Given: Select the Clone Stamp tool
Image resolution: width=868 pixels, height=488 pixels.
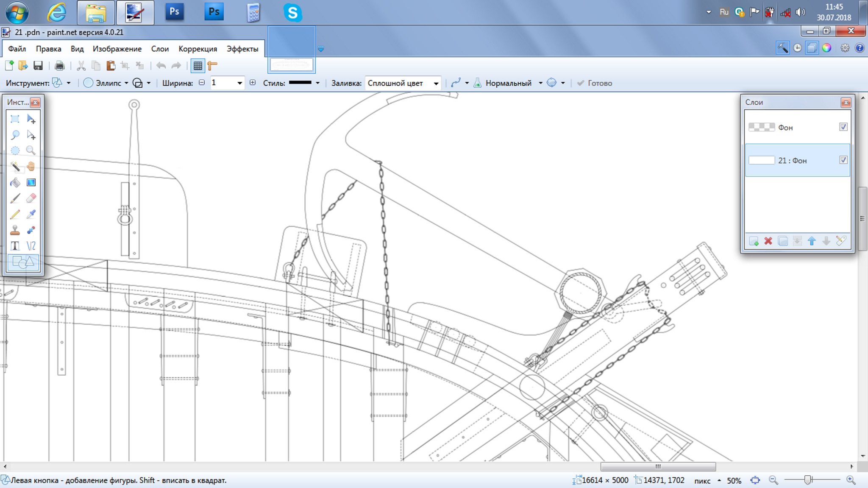Looking at the screenshot, I should click(15, 230).
